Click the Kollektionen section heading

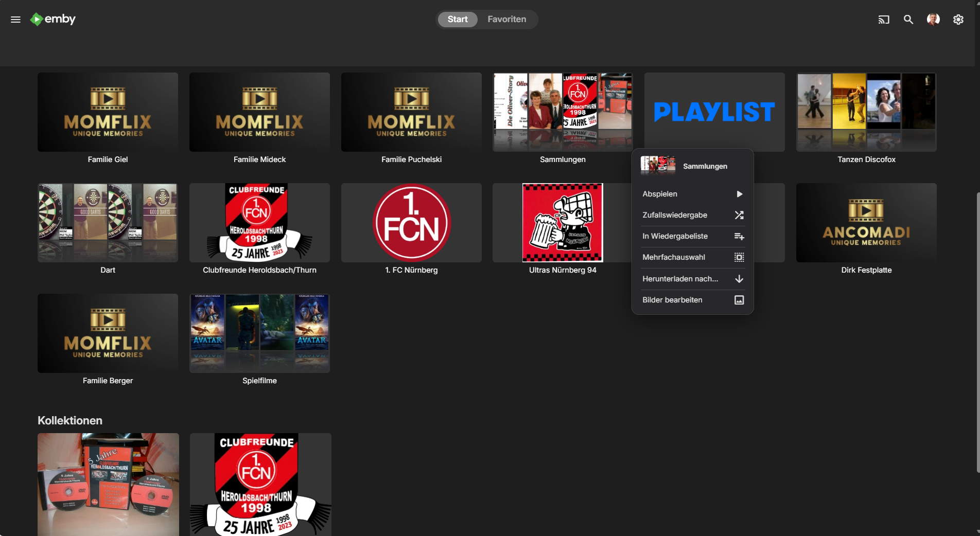(70, 420)
